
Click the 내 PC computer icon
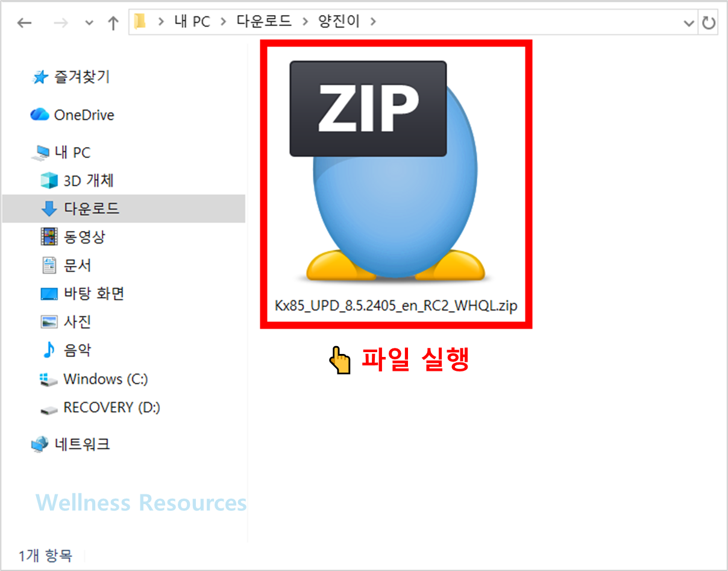click(x=40, y=153)
